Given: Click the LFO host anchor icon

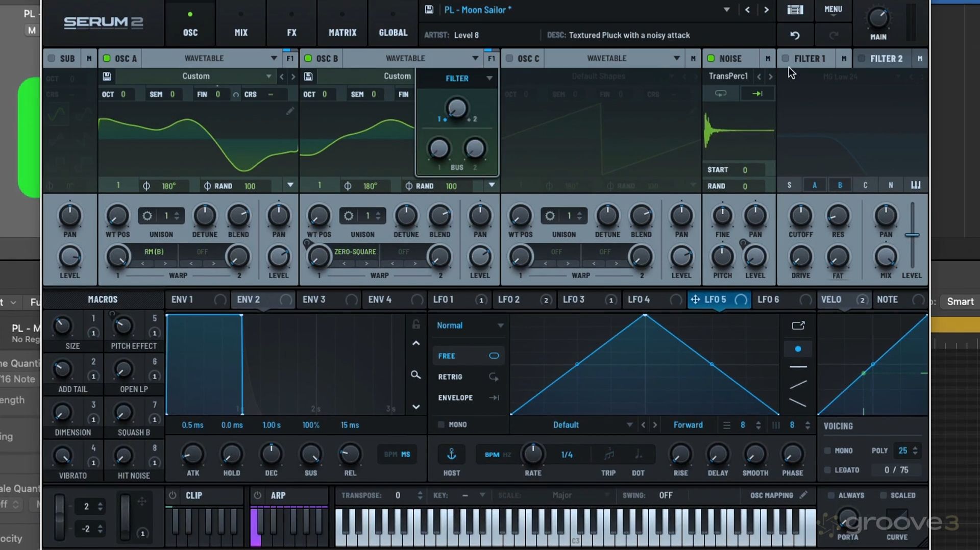Looking at the screenshot, I should (x=452, y=454).
